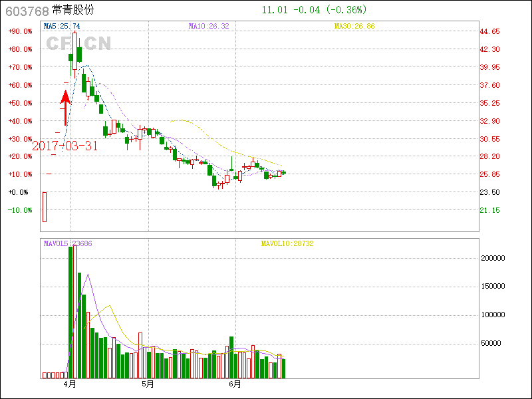
Task: Click the 2017-03-31 date annotation
Action: click(x=65, y=146)
